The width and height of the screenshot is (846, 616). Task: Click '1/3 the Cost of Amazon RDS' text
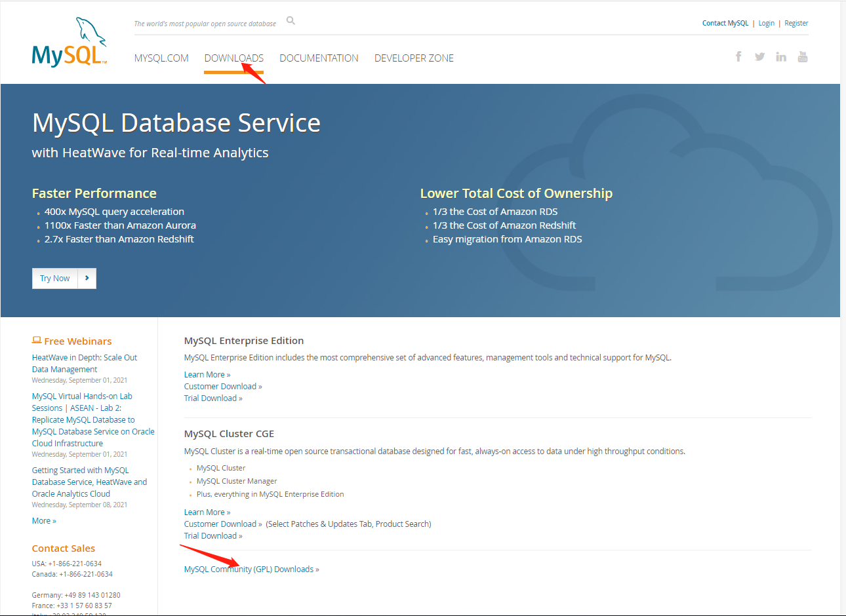[x=495, y=212]
